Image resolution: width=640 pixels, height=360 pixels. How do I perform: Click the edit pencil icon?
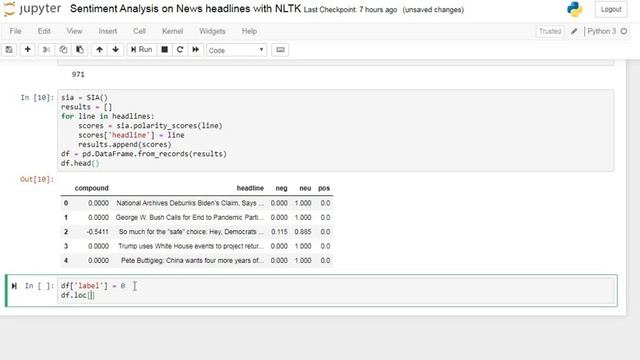click(574, 31)
